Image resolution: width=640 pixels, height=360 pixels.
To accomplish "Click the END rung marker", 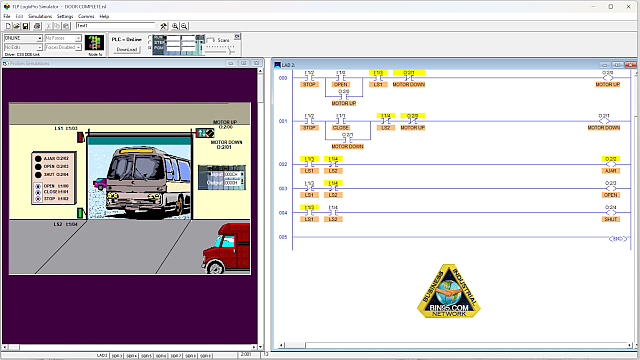I will 618,239.
